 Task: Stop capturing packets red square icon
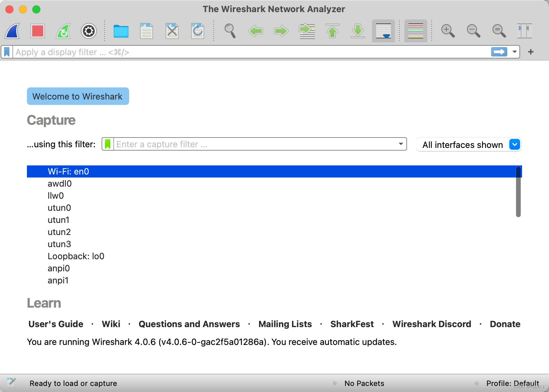point(38,31)
